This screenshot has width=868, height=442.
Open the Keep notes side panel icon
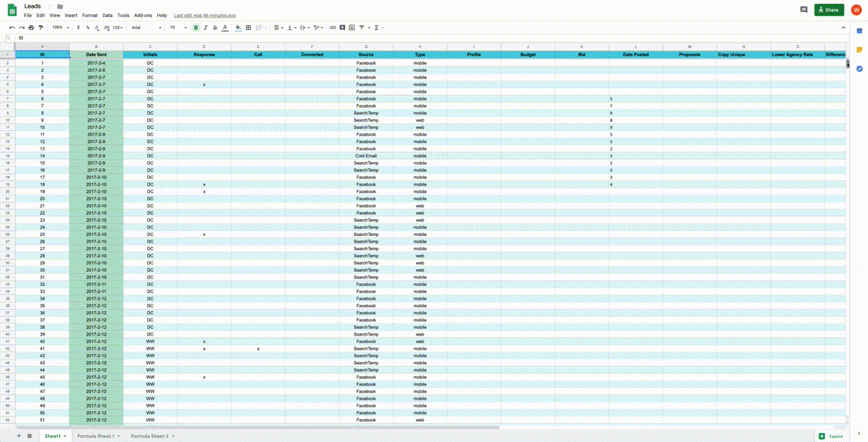(x=860, y=49)
